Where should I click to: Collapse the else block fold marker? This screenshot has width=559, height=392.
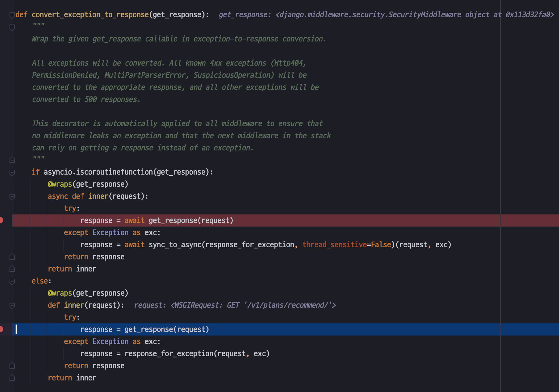click(x=12, y=281)
